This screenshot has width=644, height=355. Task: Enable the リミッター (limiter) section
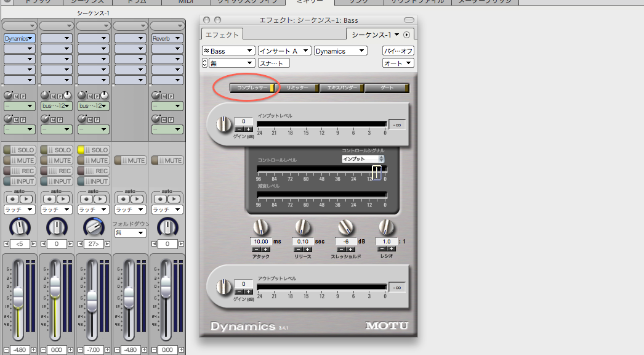coord(297,88)
